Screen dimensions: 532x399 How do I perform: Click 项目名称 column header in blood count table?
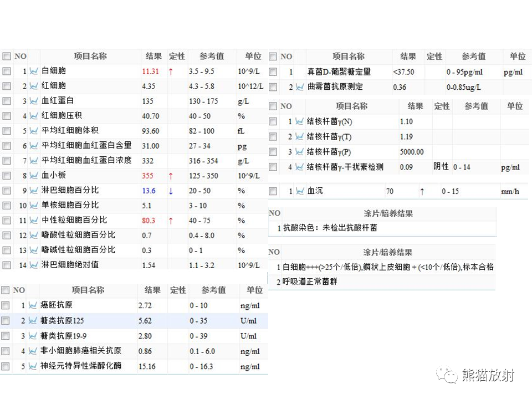click(90, 57)
